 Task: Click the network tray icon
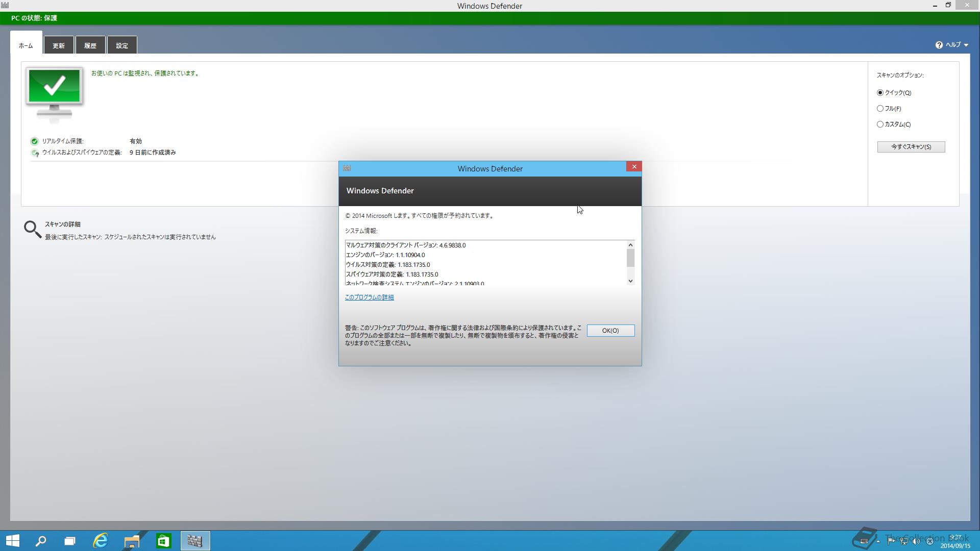(904, 541)
